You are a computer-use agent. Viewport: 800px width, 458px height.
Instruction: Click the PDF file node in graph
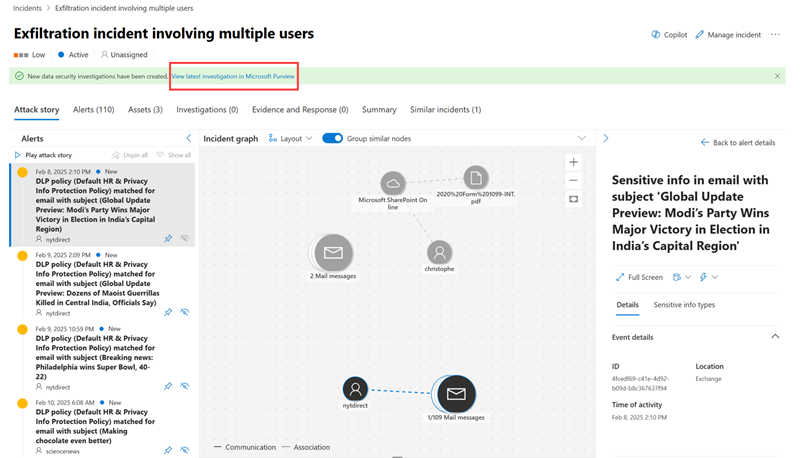476,178
